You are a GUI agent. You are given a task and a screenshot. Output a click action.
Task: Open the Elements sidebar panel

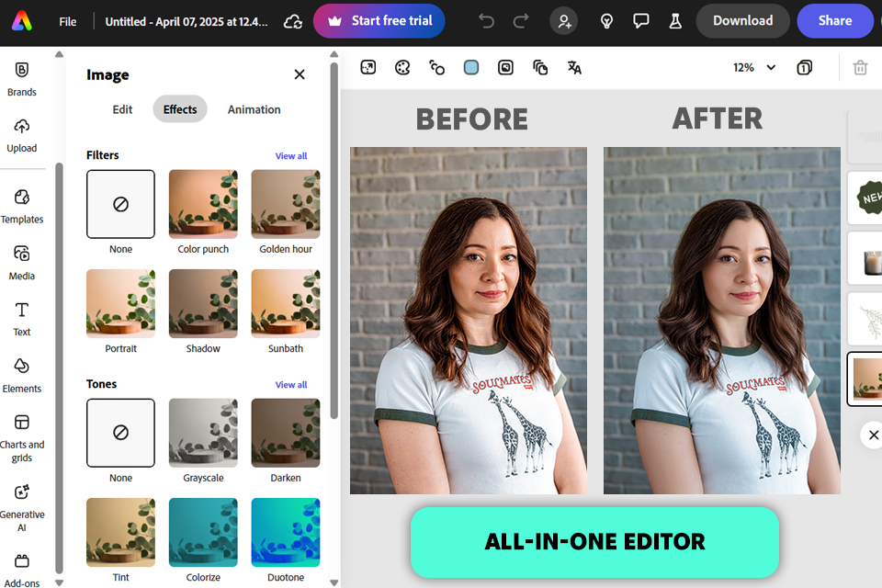(22, 375)
